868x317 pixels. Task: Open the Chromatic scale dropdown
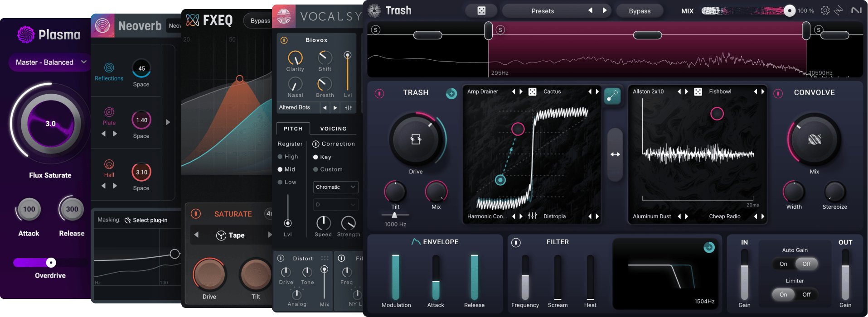[x=335, y=187]
